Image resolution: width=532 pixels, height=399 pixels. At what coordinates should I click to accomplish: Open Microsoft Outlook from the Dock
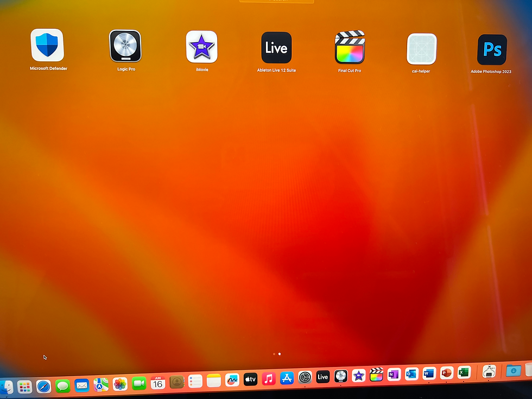coord(411,373)
